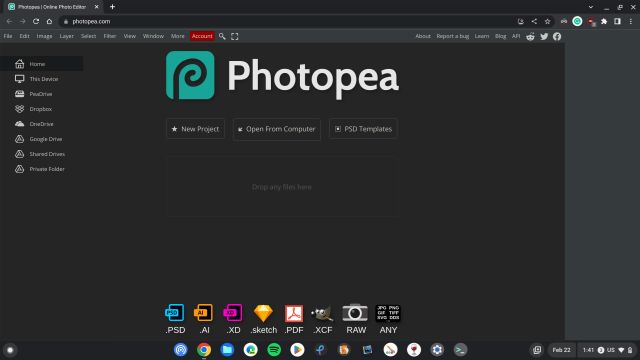Select the .AI file format icon
The image size is (640, 360).
point(204,319)
